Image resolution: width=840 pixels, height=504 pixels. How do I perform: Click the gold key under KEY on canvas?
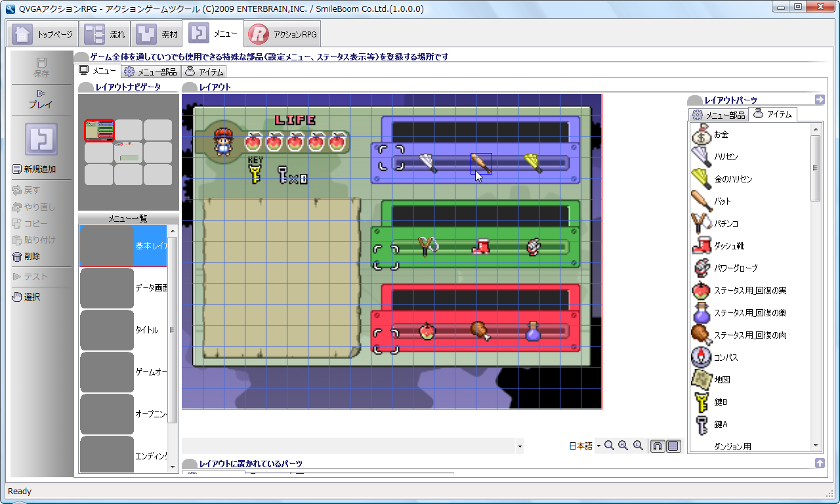pyautogui.click(x=255, y=174)
